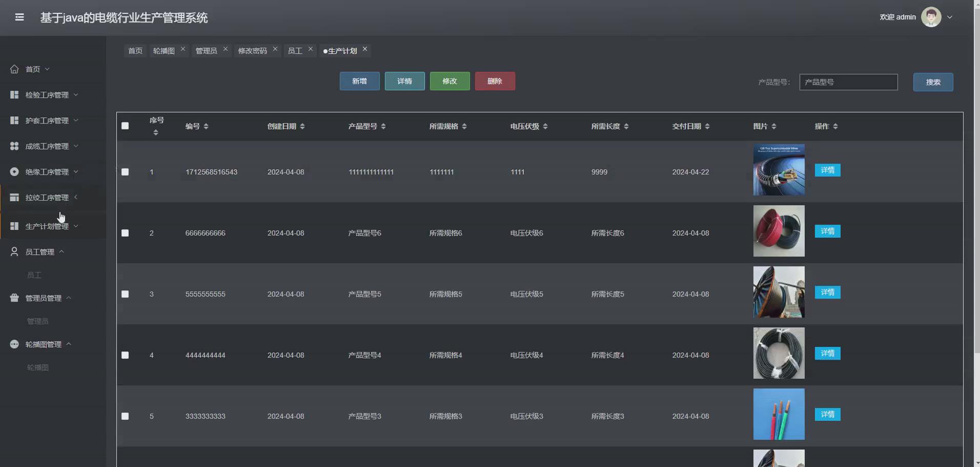Sort by 交付日期 column arrows
Image resolution: width=980 pixels, height=467 pixels.
tap(707, 126)
